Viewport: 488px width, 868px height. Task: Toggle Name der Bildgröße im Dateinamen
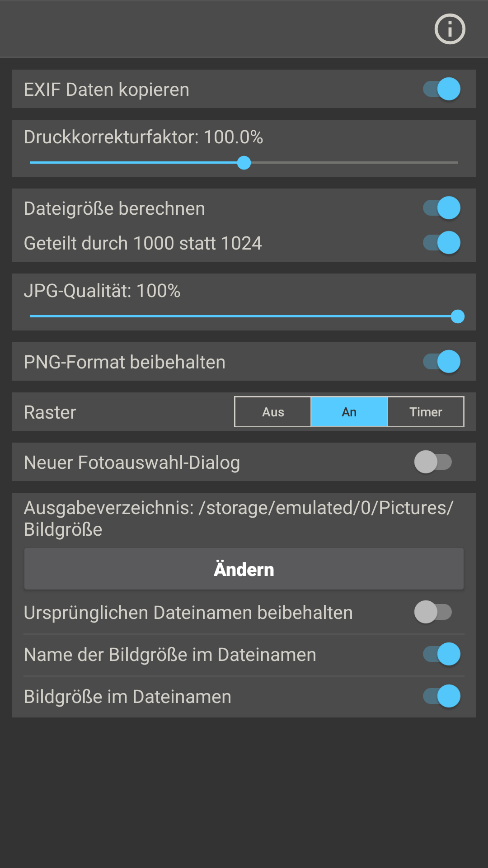click(x=441, y=654)
